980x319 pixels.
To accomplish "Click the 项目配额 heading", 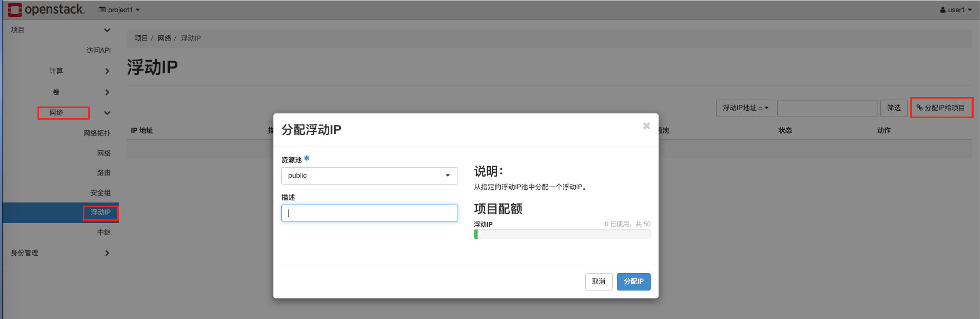I will coord(498,209).
